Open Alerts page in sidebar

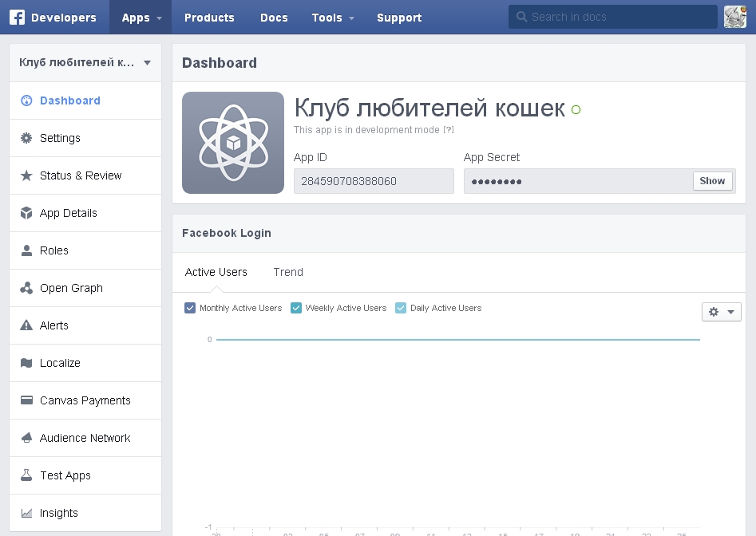pyautogui.click(x=85, y=325)
